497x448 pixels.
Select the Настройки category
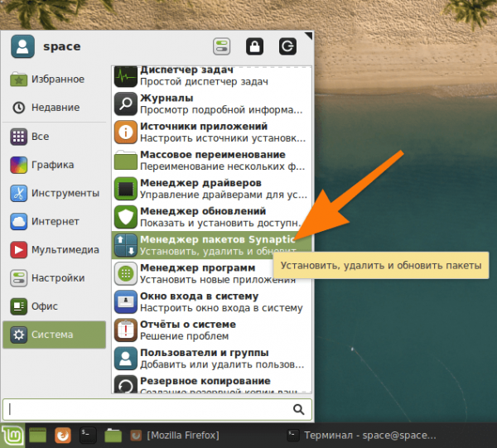pos(54,278)
